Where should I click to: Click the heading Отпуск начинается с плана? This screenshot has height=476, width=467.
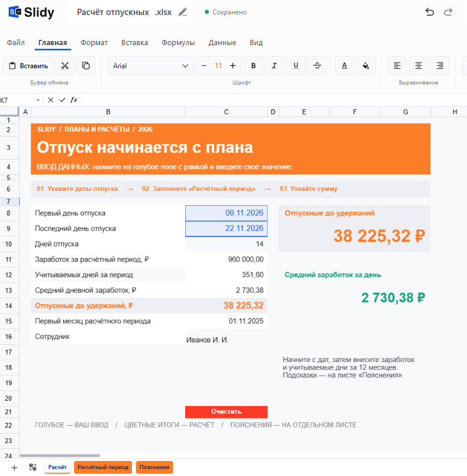pos(145,147)
